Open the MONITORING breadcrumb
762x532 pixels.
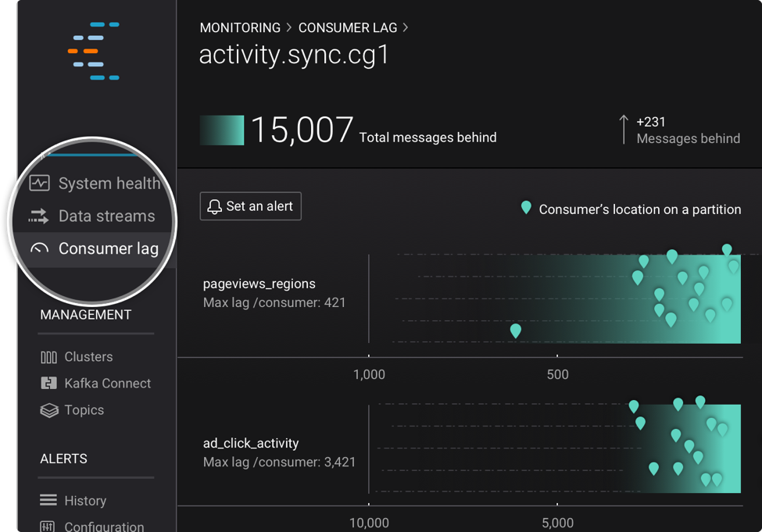[240, 27]
